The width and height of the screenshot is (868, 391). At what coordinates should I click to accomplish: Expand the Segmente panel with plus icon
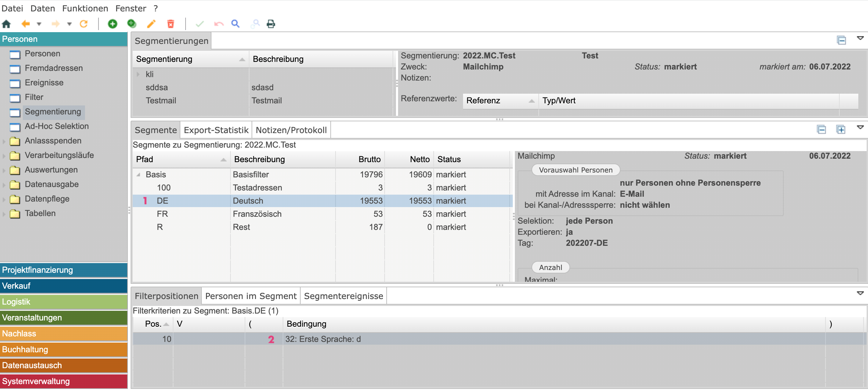click(841, 130)
